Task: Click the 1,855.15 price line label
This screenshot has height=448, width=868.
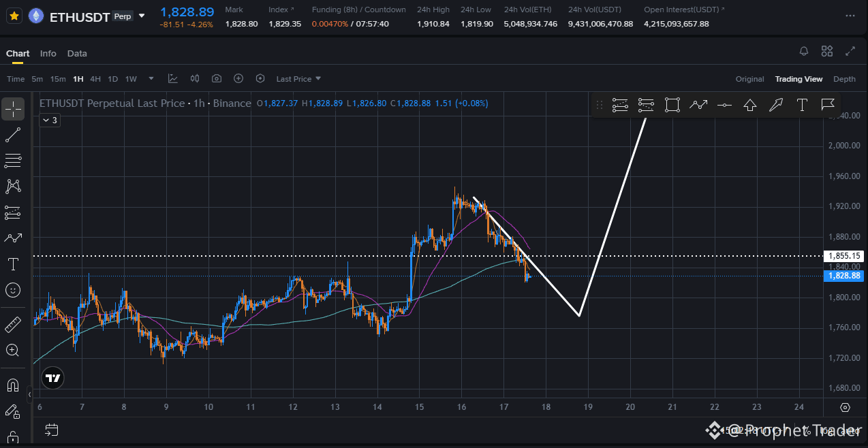Action: tap(843, 256)
